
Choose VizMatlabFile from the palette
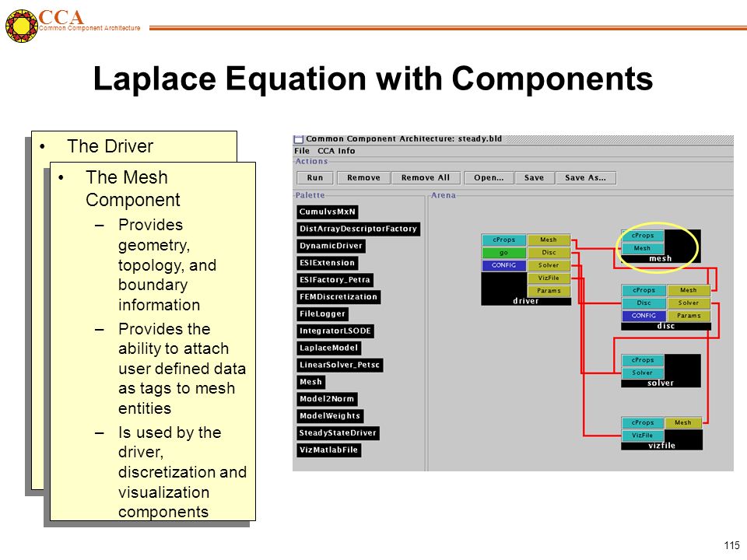[328, 450]
